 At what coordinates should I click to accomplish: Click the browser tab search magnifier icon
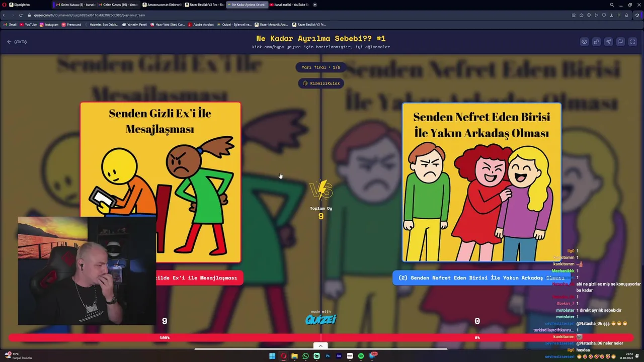612,5
